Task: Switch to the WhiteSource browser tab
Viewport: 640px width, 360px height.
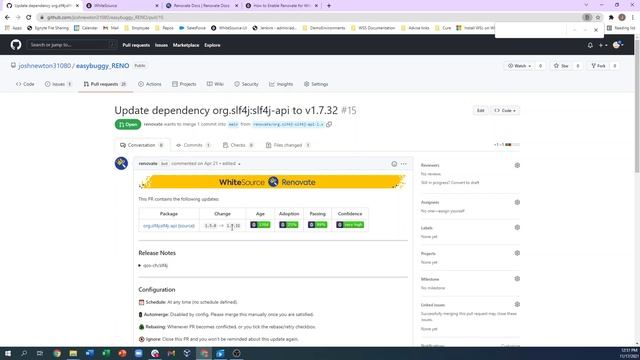Action: pyautogui.click(x=122, y=6)
